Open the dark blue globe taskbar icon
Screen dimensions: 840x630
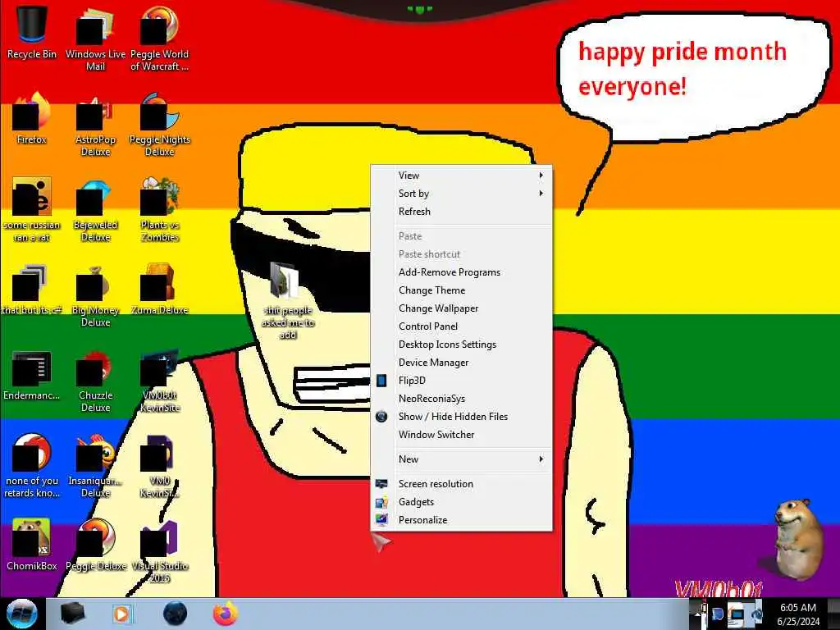coord(176,614)
